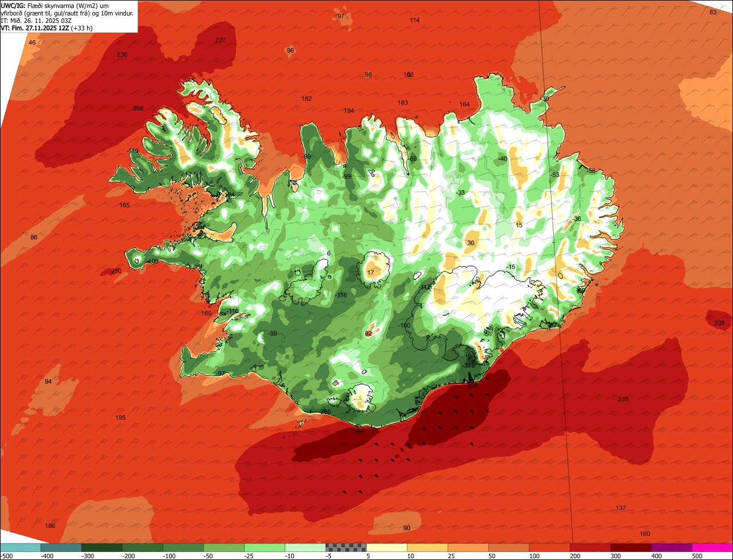Click the pale yellow swatch between 5 and 10
Screen dimensions: 733x560
pos(386,547)
